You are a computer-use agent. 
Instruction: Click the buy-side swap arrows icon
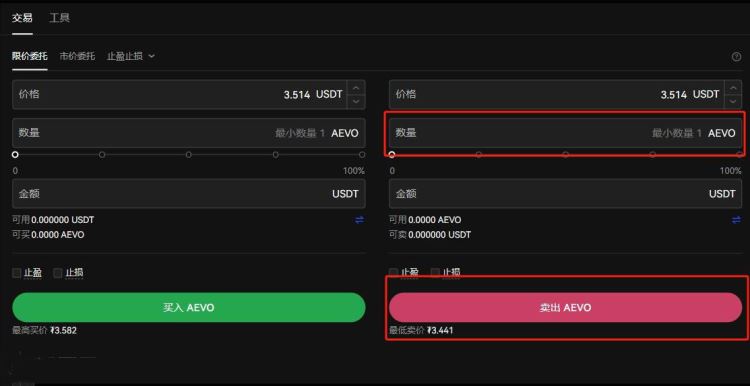(x=359, y=220)
